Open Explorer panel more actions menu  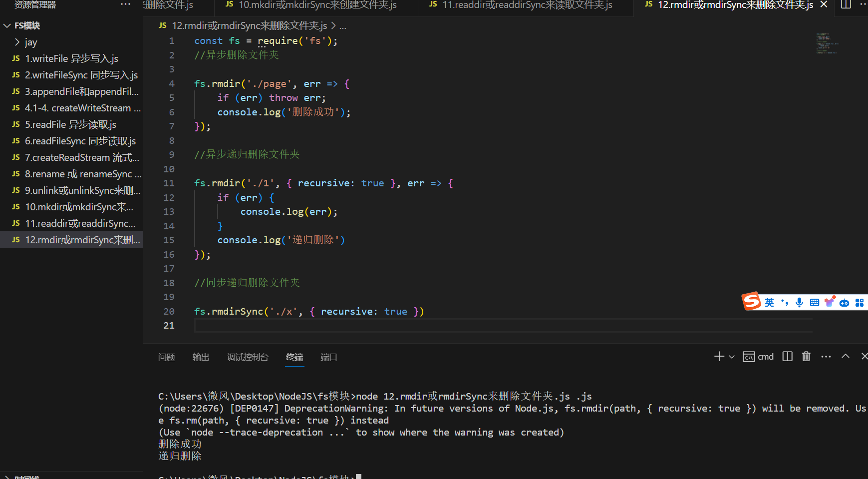(125, 4)
